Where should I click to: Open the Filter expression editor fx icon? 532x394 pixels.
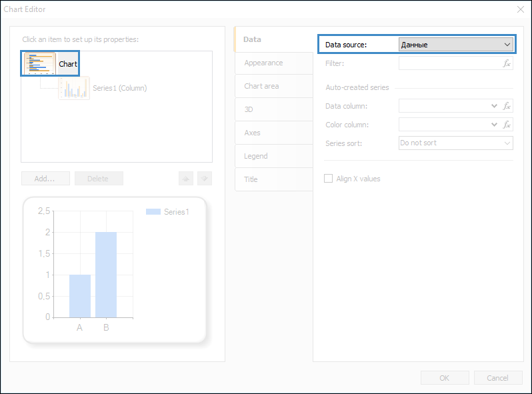(507, 63)
